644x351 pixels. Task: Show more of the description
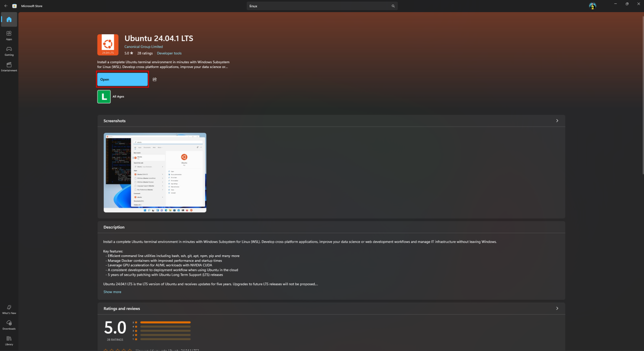point(112,292)
